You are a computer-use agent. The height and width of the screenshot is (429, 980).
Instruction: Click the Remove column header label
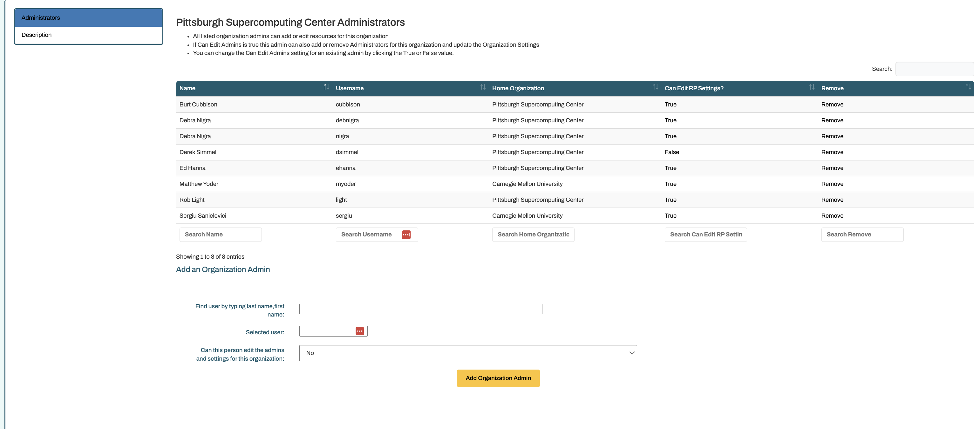pyautogui.click(x=832, y=88)
